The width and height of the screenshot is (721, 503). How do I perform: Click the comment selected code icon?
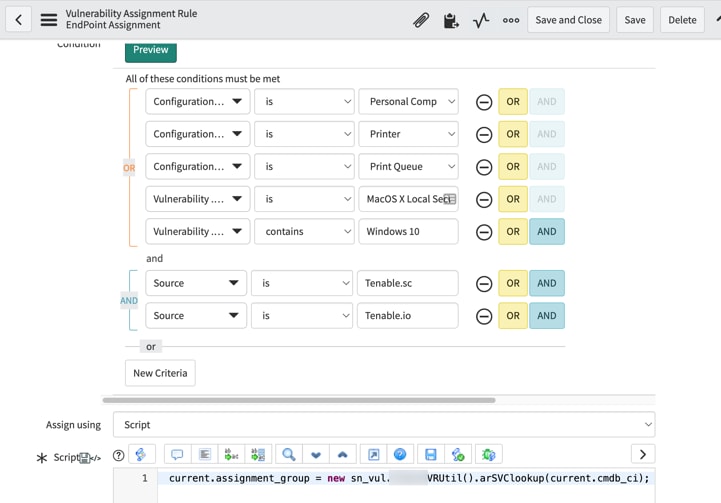pos(177,455)
